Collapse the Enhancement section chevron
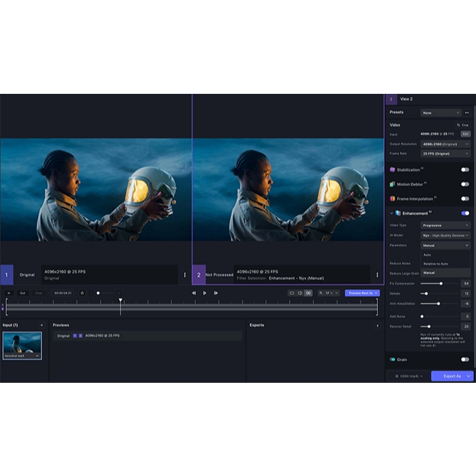This screenshot has height=476, width=476. [x=391, y=213]
